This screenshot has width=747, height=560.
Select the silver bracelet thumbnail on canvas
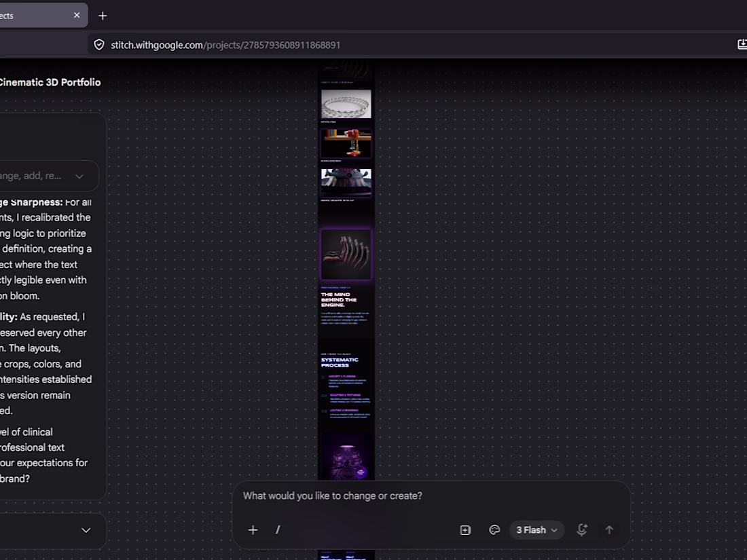pyautogui.click(x=346, y=104)
